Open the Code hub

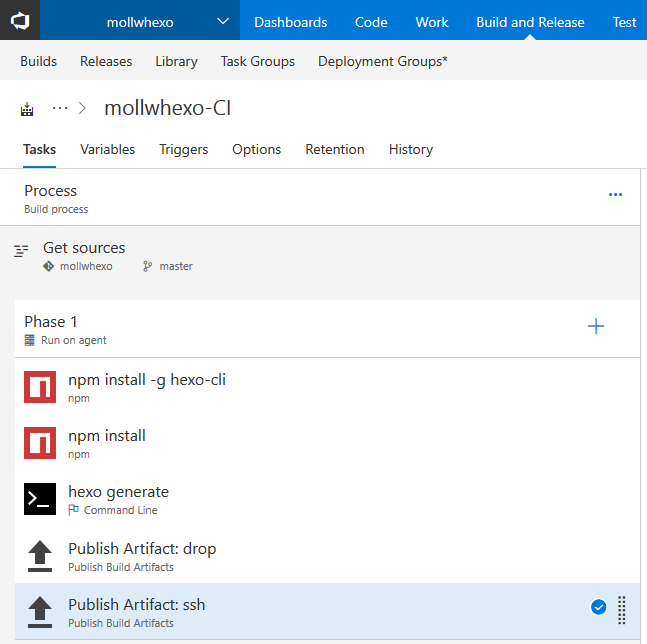(x=371, y=22)
